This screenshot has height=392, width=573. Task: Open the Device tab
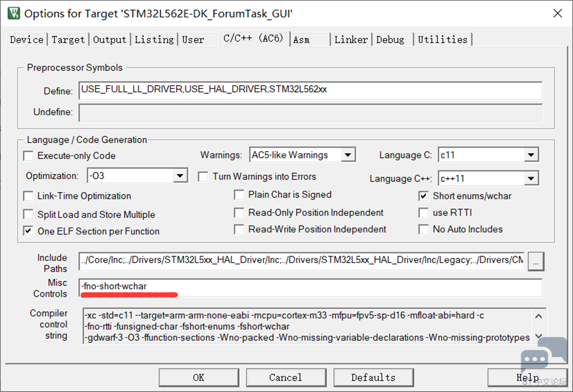click(x=26, y=40)
